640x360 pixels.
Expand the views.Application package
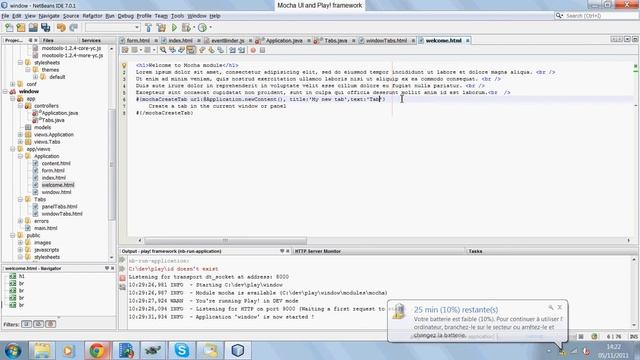[x=20, y=134]
